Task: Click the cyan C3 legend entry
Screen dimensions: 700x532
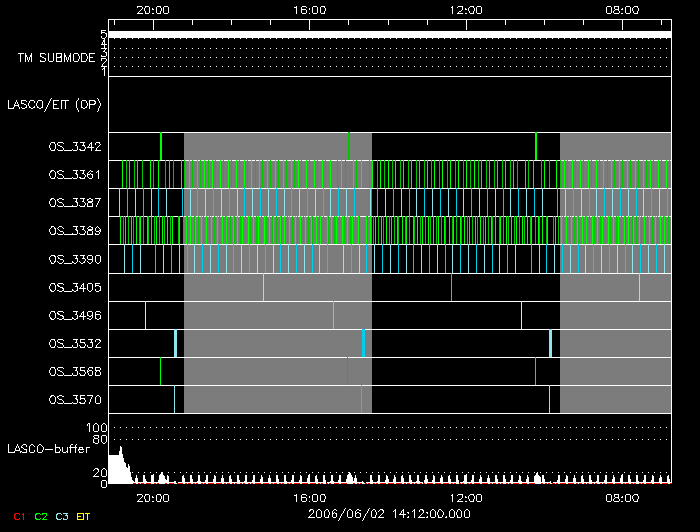Action: coord(62,517)
